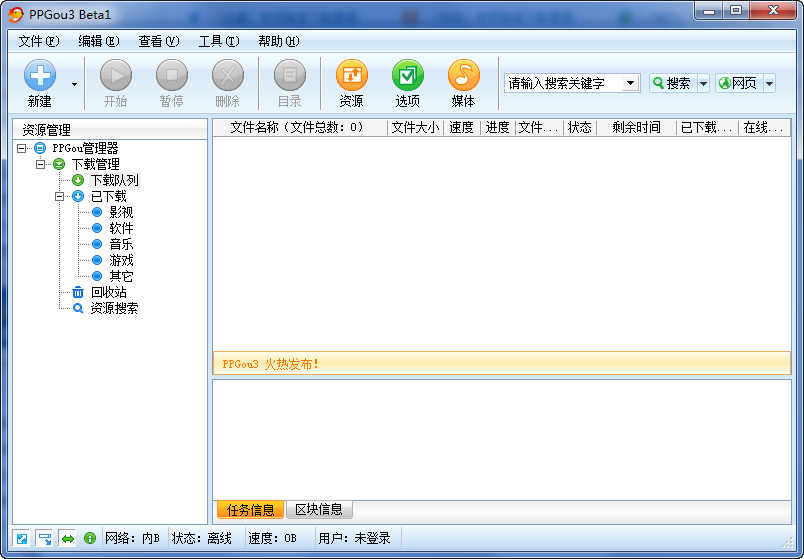Click the 回收站 trash can icon
Screen dimensions: 804x559
point(78,292)
